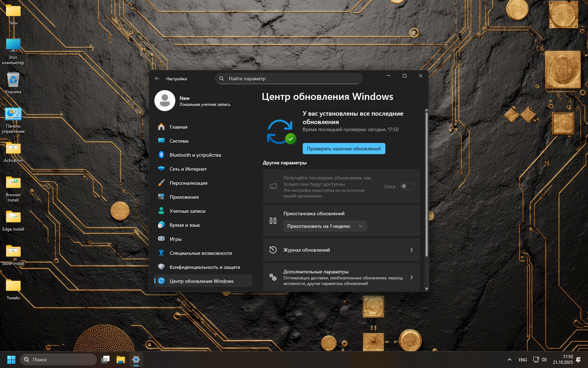Viewport: 588px width, 368px height.
Task: Click the back arrow in Settings
Action: (x=157, y=79)
